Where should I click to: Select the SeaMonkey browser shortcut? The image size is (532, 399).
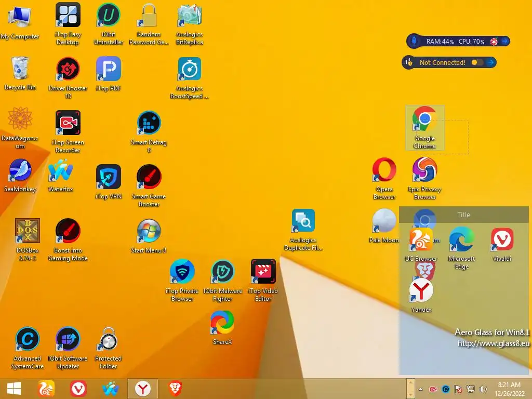pos(20,176)
